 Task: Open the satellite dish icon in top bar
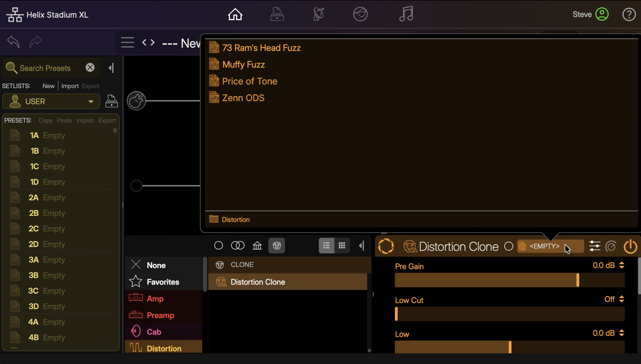pyautogui.click(x=318, y=14)
